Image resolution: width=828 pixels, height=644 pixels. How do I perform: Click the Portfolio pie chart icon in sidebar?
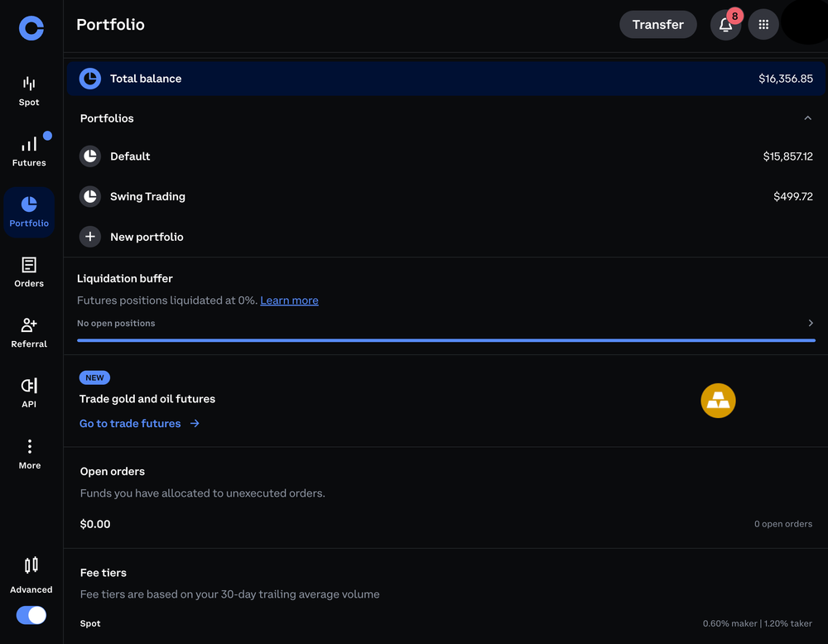[x=28, y=204]
